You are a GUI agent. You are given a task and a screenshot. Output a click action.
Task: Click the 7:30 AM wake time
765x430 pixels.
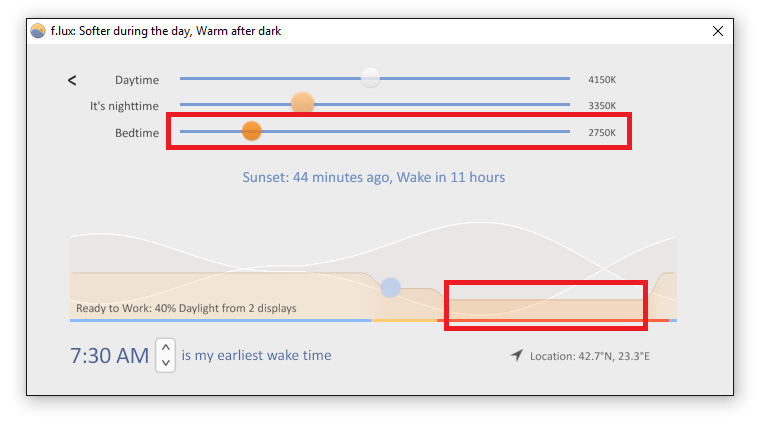109,355
